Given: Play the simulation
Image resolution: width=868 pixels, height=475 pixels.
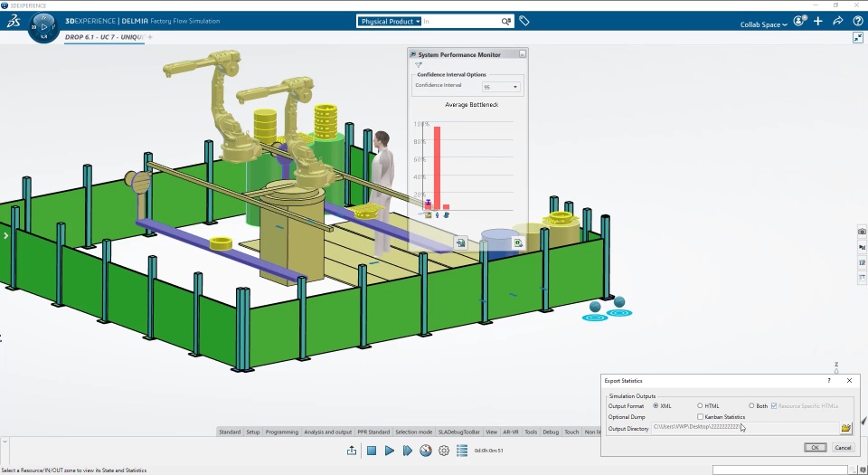Looking at the screenshot, I should [x=389, y=451].
